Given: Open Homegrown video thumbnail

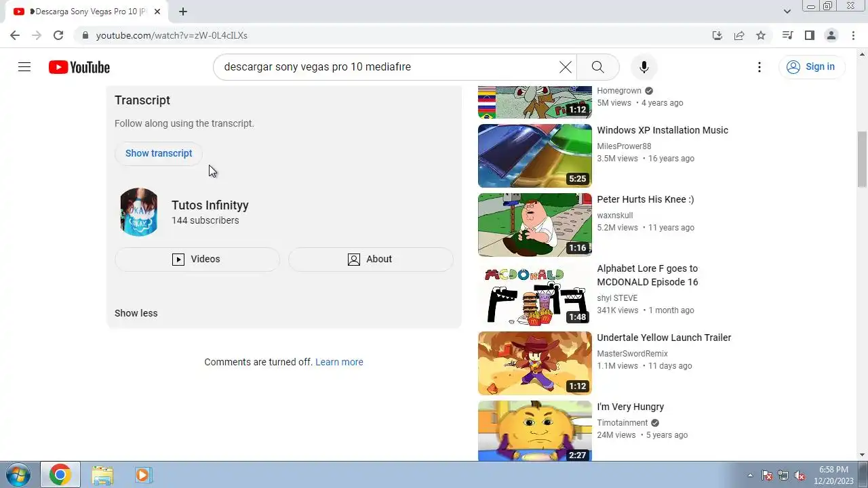Looking at the screenshot, I should (535, 102).
